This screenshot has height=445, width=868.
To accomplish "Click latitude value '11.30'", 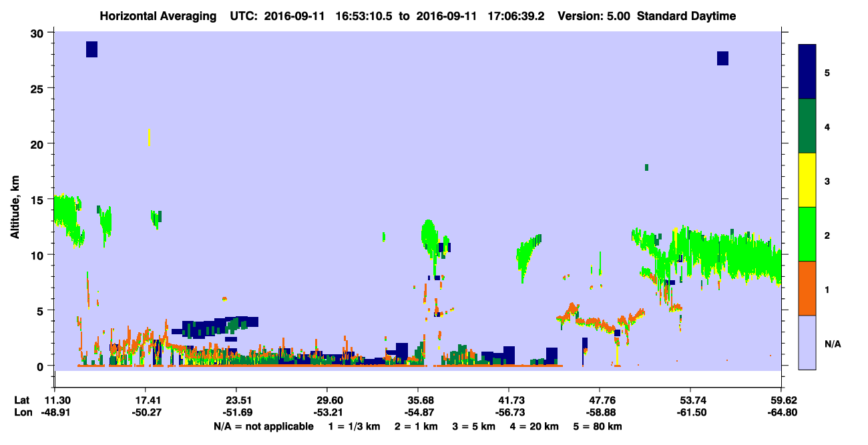I will (x=55, y=400).
